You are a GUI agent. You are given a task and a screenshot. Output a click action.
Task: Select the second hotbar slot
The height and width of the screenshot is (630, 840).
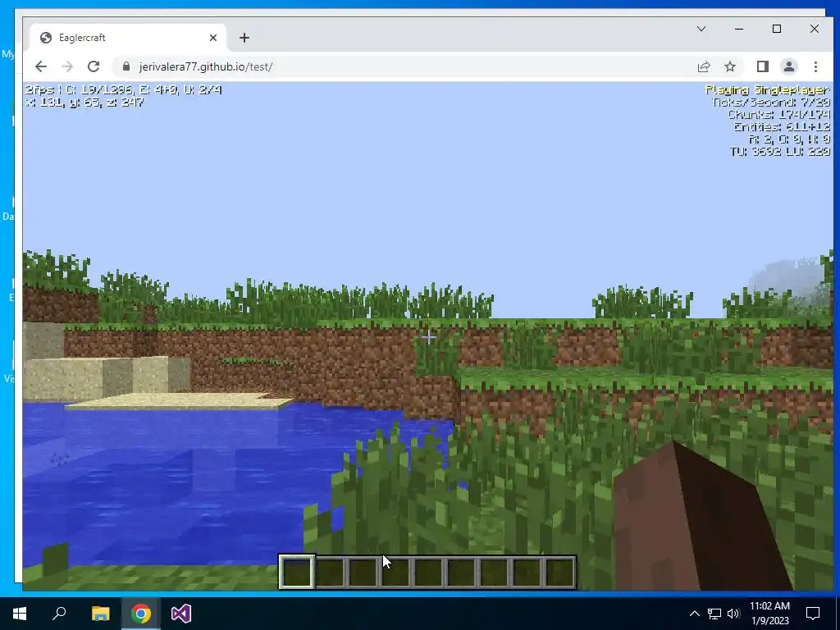coord(330,572)
